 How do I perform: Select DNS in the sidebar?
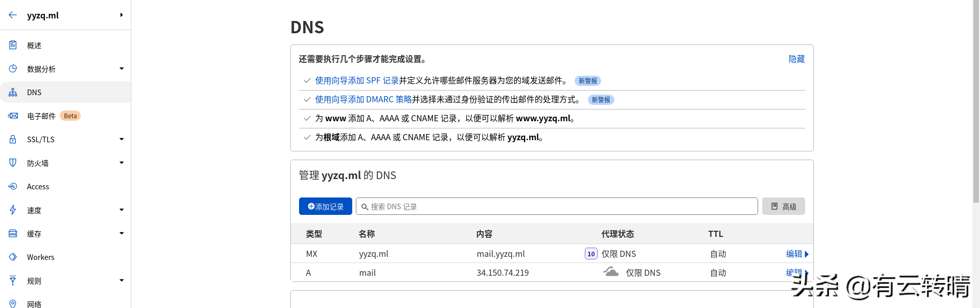[x=34, y=93]
